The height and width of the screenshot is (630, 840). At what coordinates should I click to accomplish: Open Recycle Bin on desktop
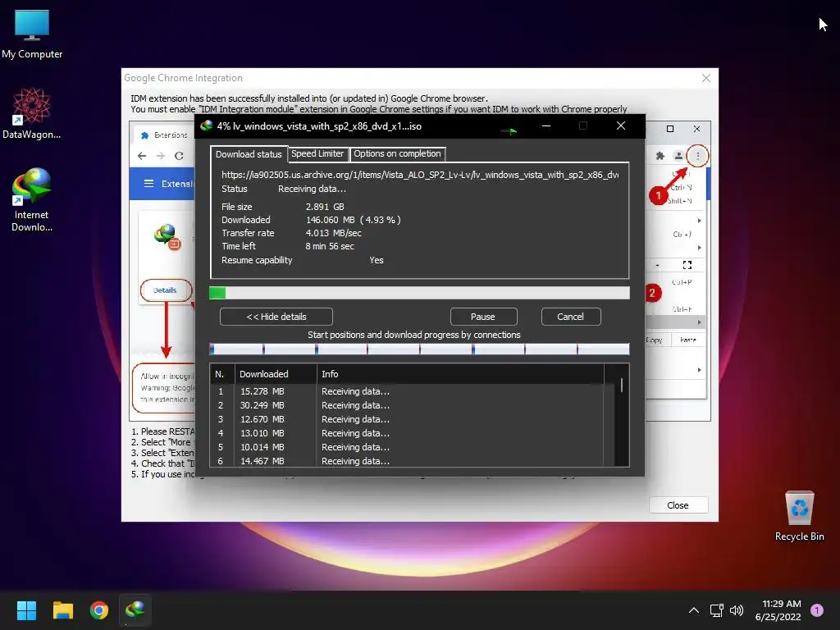[799, 517]
